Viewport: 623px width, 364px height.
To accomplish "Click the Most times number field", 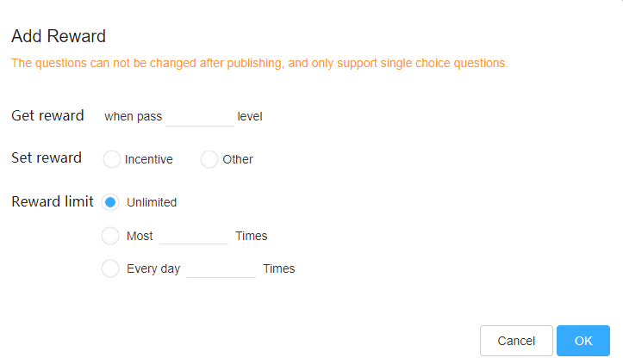I will 194,236.
